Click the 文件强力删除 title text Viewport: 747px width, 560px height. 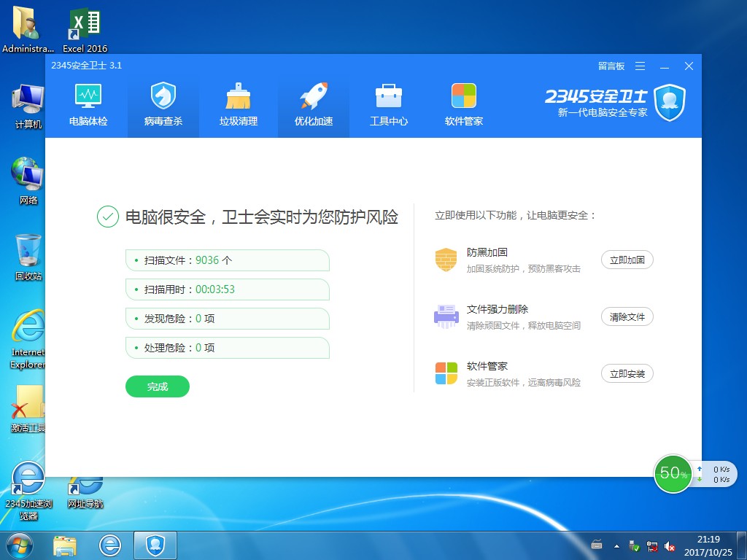coord(498,309)
